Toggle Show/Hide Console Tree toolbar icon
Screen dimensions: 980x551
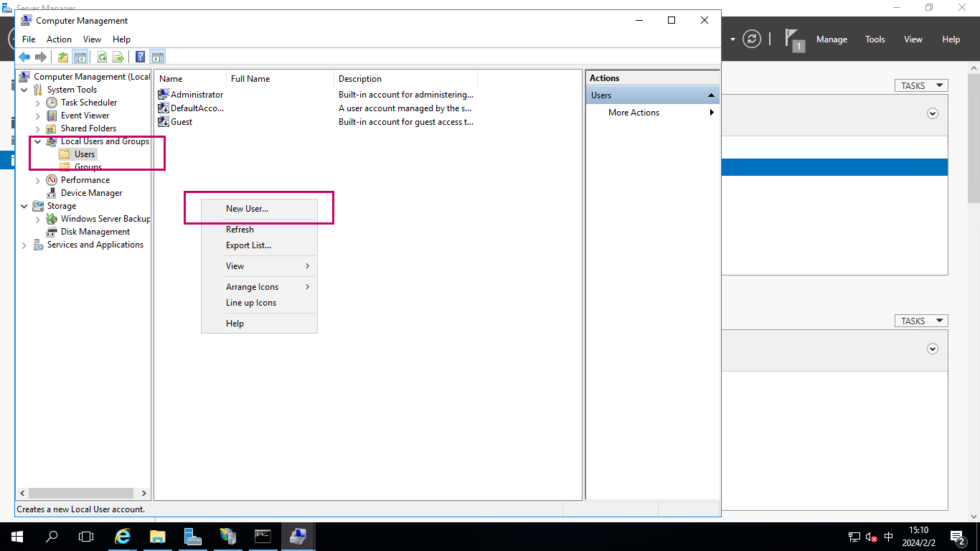coord(80,57)
